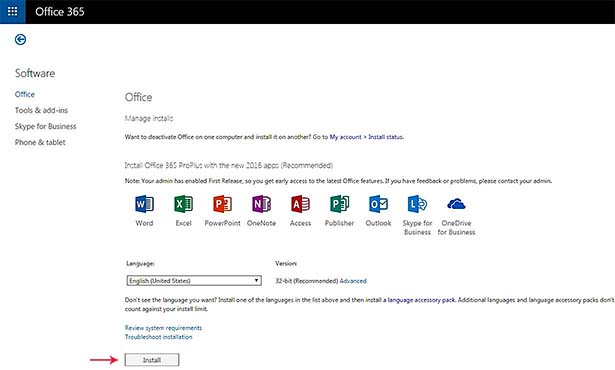This screenshot has height=370, width=615.
Task: Click the Publisher label under its icon
Action: coord(339,223)
